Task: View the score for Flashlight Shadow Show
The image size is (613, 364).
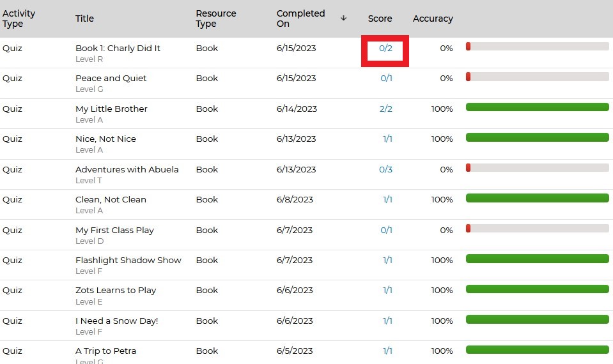Action: click(x=387, y=260)
